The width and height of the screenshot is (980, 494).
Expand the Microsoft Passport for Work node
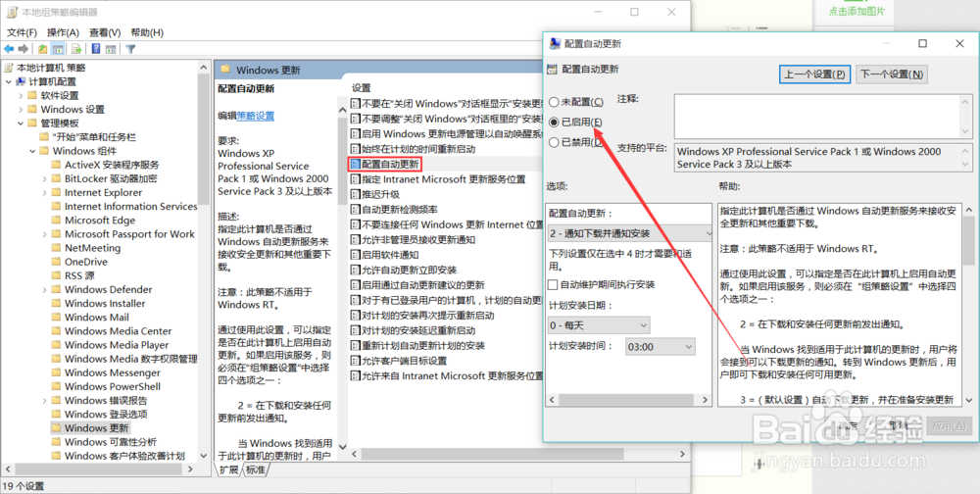[x=44, y=234]
